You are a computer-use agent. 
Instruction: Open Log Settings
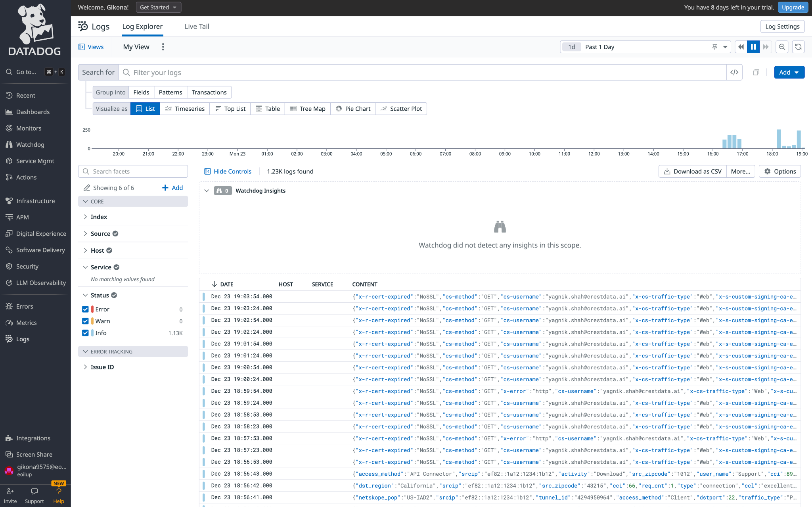(x=782, y=27)
